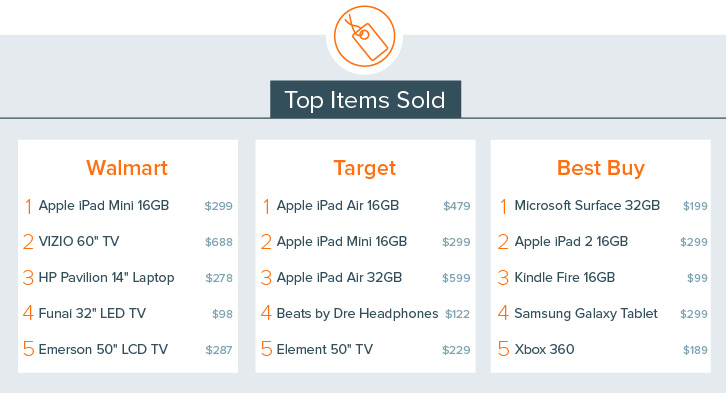Select HP Pavilion 14" Laptop entry
726x393 pixels.
point(106,277)
